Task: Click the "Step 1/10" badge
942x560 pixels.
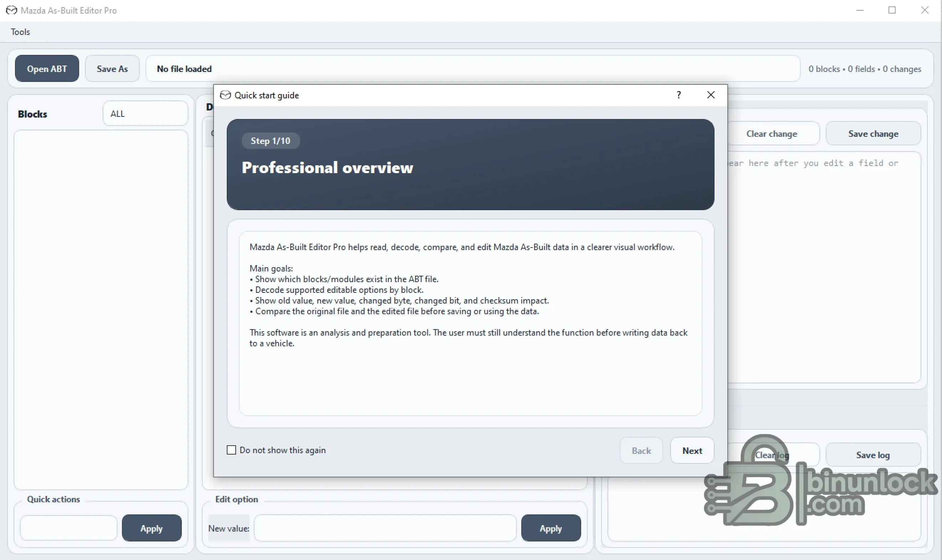Action: [270, 141]
